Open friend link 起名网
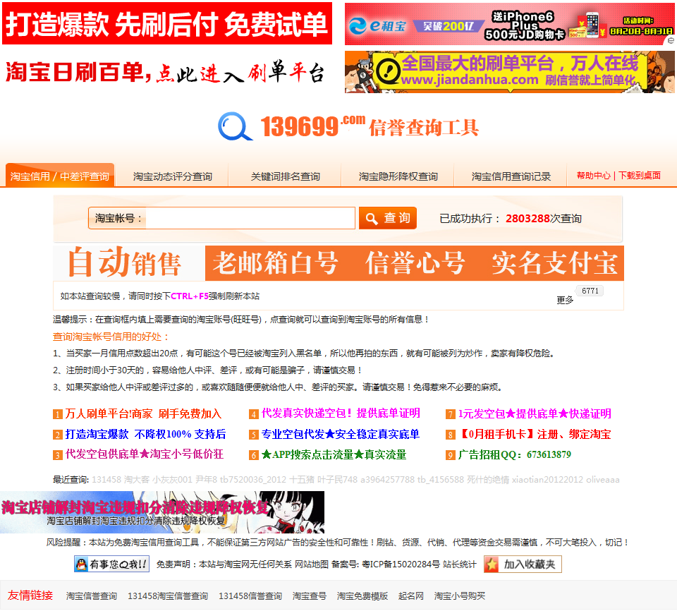 coord(410,596)
